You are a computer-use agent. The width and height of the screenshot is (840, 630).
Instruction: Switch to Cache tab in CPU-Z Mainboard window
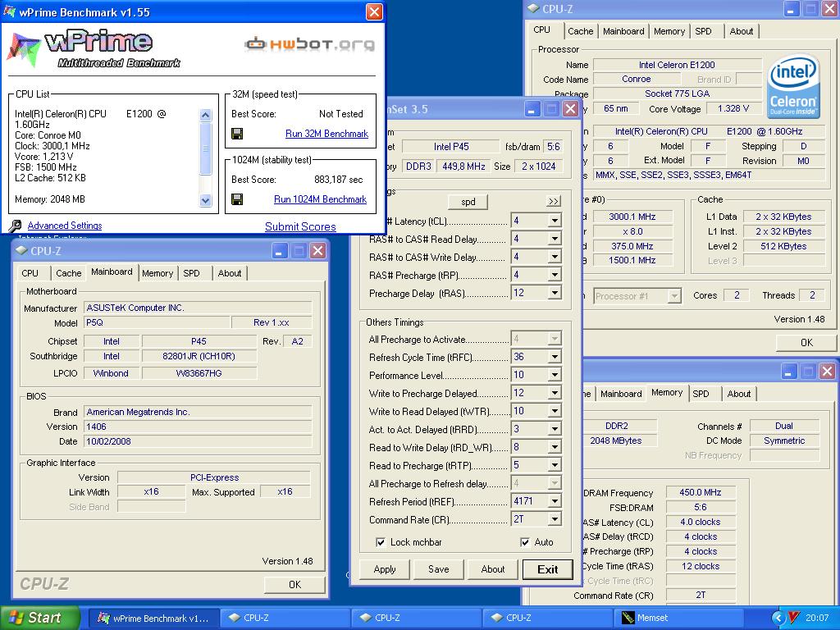(x=69, y=273)
